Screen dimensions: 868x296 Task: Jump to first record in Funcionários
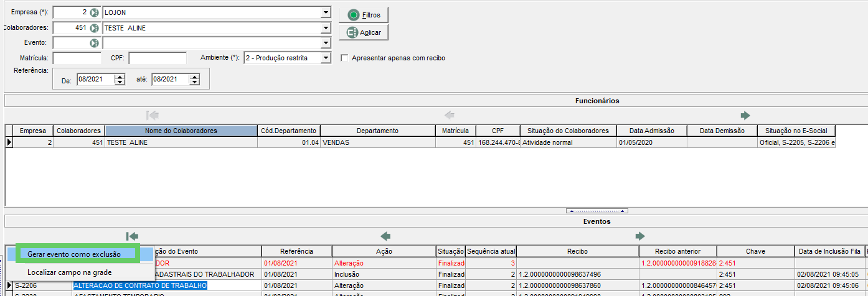click(x=153, y=115)
